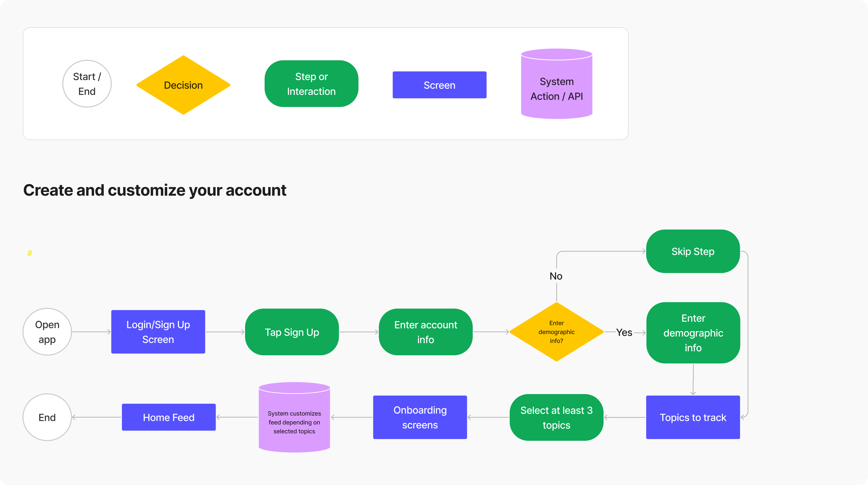Select the 'Home Feed' screen node
Image resolution: width=868 pixels, height=485 pixels.
(x=168, y=417)
